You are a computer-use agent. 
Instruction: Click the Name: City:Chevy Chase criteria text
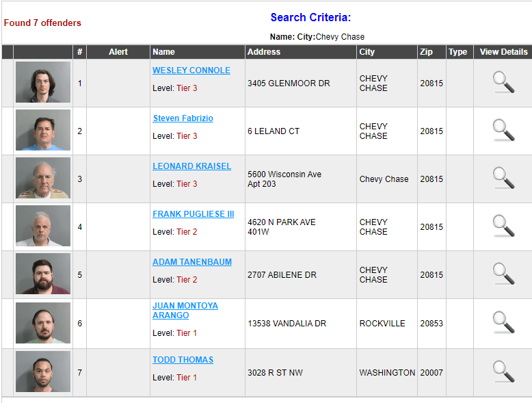[317, 37]
